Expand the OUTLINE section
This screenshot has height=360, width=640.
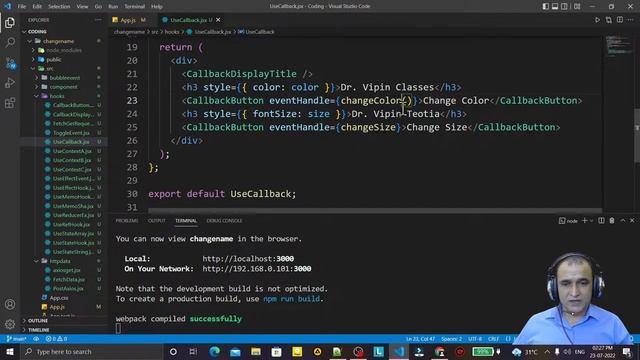tap(38, 320)
